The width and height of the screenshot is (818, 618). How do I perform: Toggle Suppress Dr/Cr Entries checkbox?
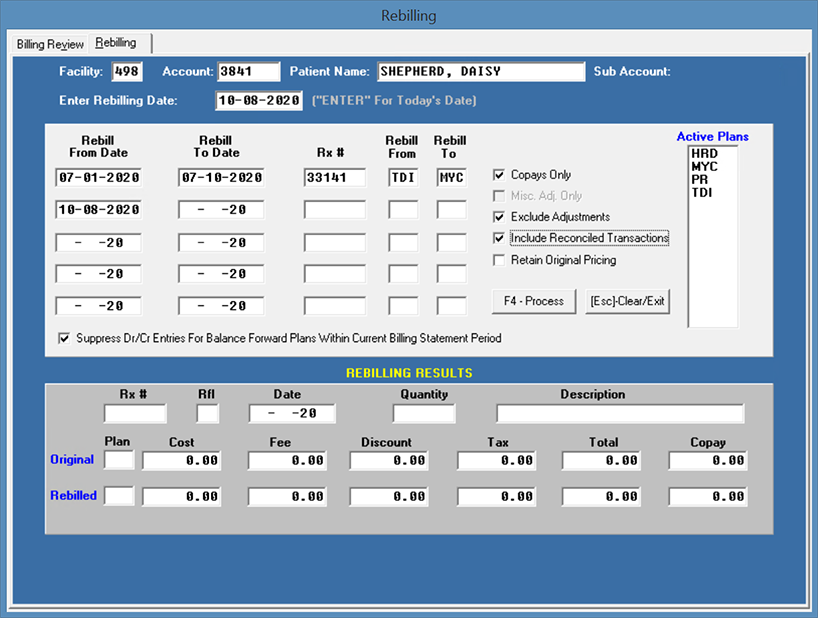coord(65,338)
